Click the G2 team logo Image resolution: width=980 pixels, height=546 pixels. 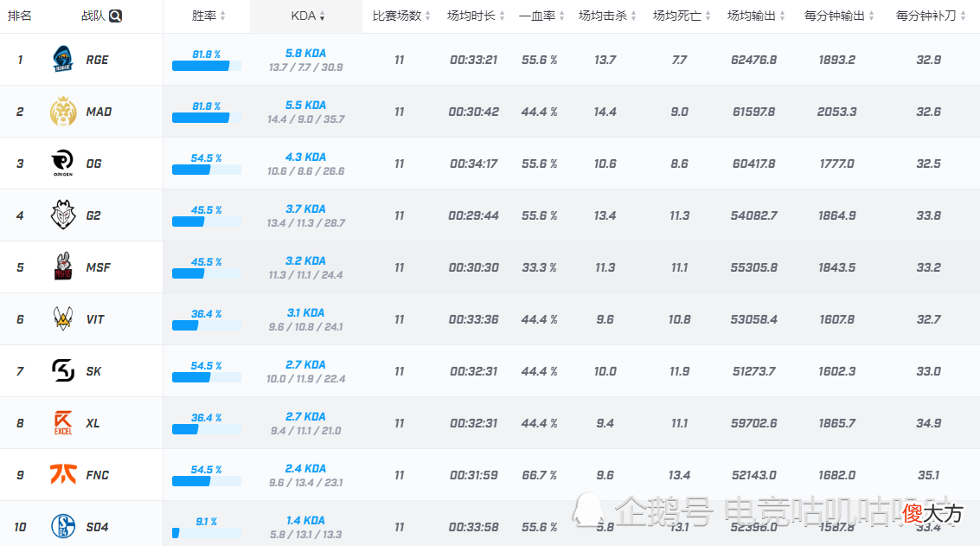click(x=63, y=215)
